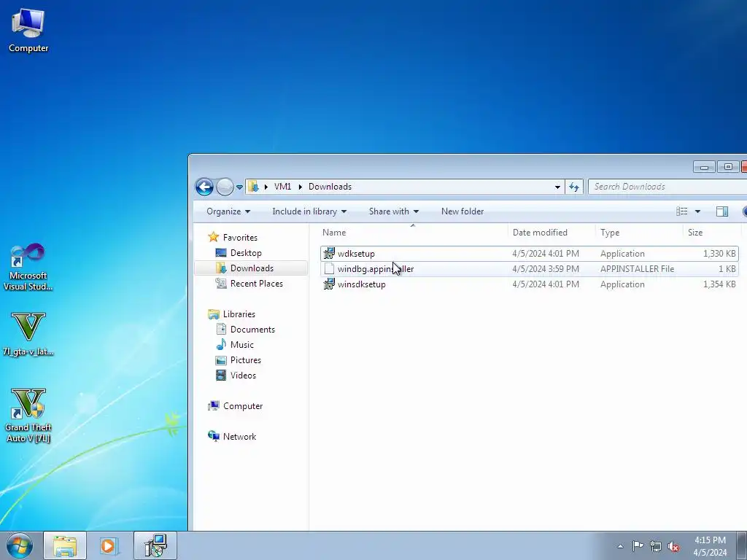
Task: Open the recent pages dropdown arrow
Action: click(239, 187)
